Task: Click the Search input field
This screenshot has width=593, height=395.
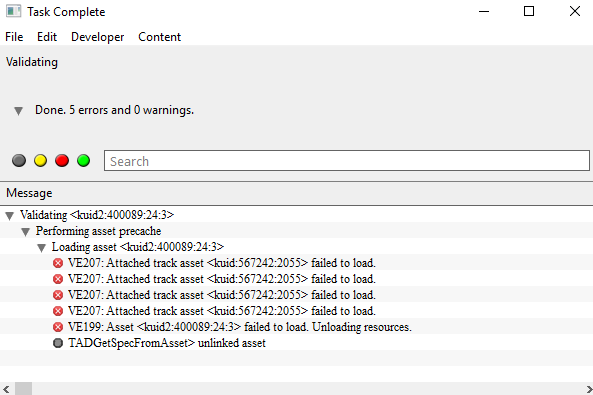Action: click(x=347, y=161)
